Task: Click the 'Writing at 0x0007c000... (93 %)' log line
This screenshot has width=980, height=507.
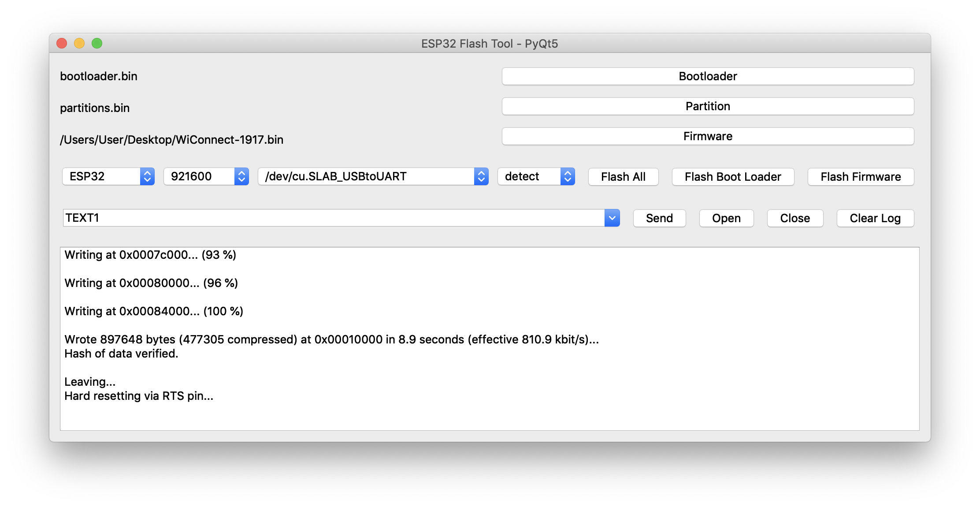Action: point(150,255)
